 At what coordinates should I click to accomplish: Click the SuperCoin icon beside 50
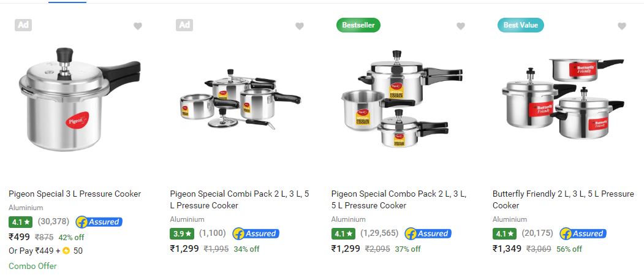click(66, 251)
